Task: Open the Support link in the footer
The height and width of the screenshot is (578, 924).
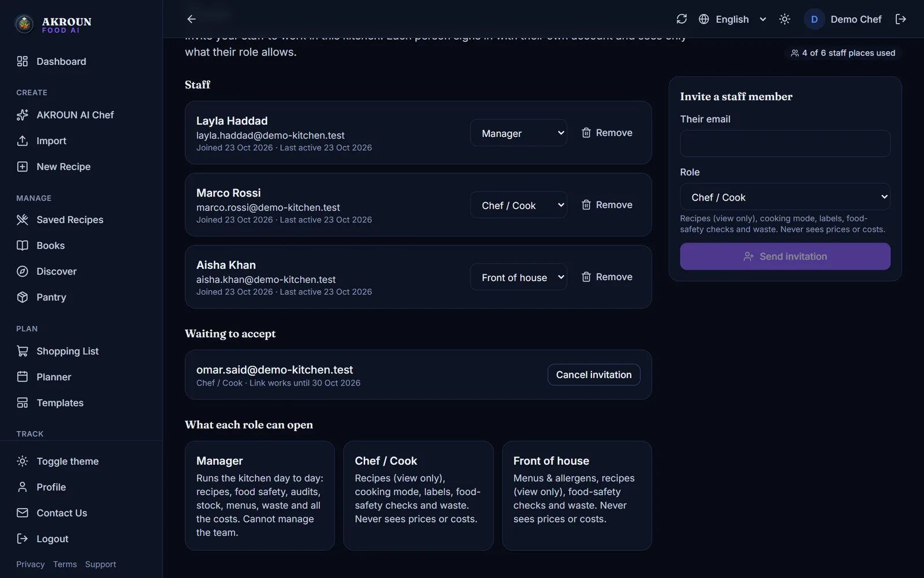Action: (100, 564)
